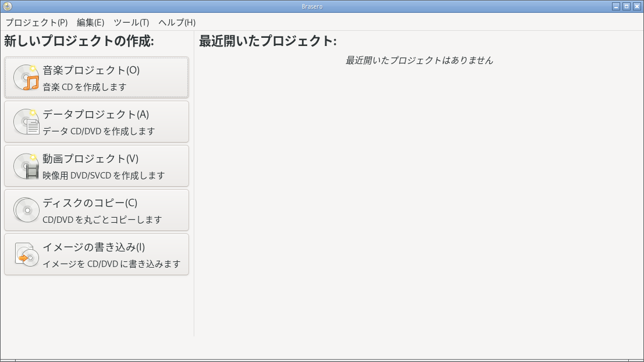Click the disc copy CD icon

click(26, 210)
